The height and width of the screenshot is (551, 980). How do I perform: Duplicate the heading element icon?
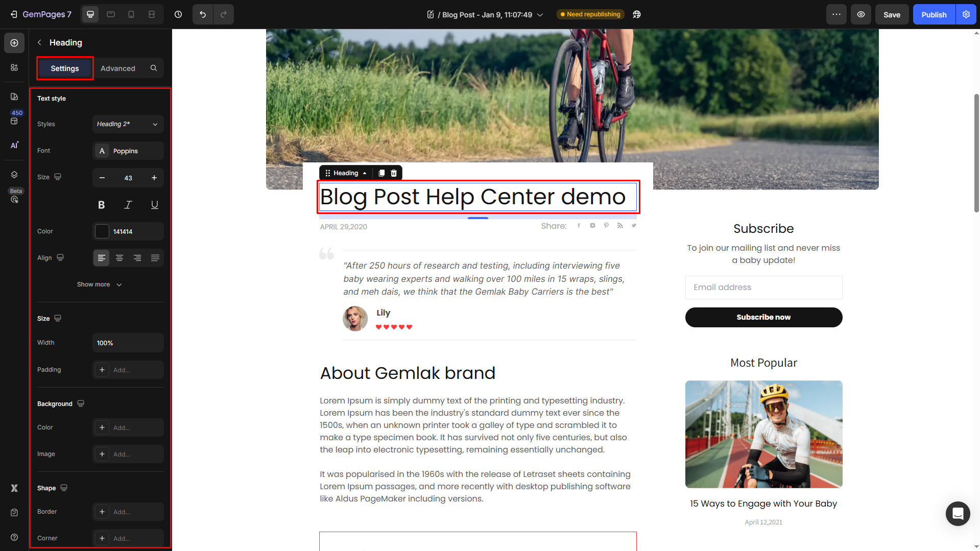(381, 173)
